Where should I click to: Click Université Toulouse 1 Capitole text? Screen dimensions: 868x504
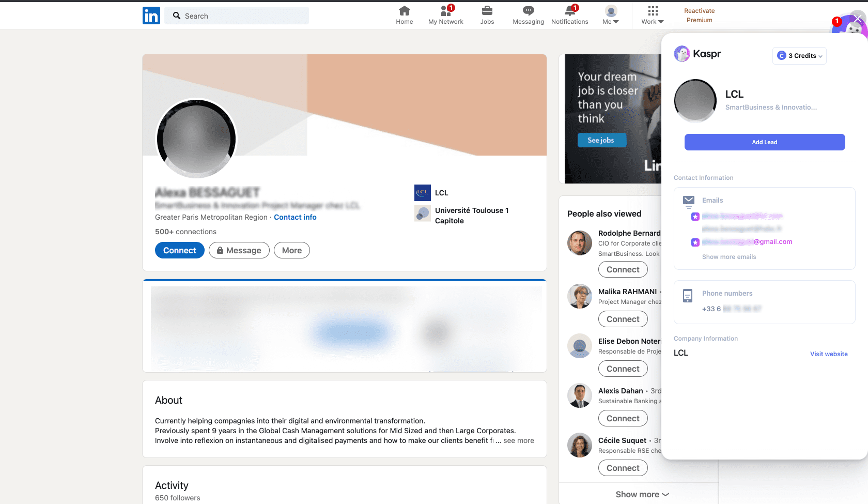pos(472,216)
